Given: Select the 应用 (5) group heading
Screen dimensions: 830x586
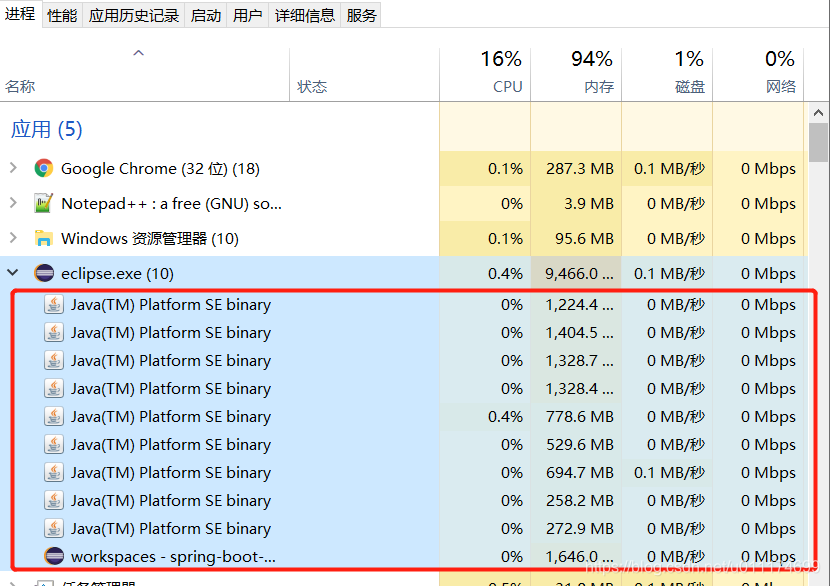Looking at the screenshot, I should (x=47, y=129).
